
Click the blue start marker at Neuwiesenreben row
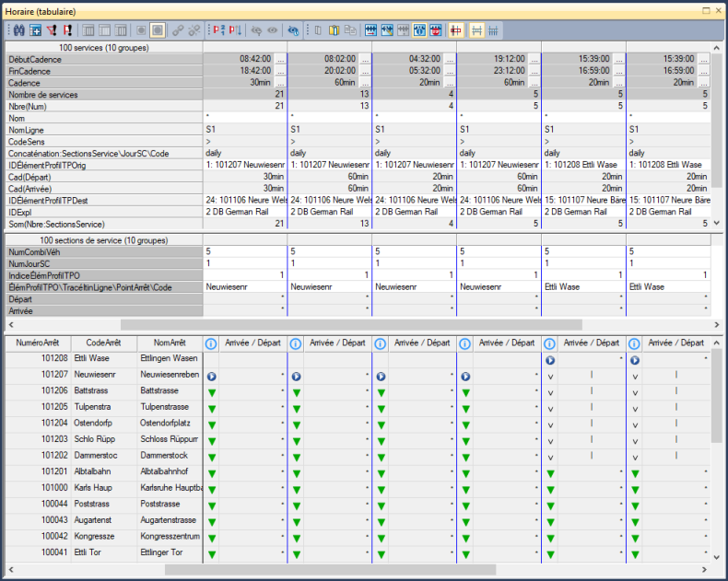tap(210, 377)
